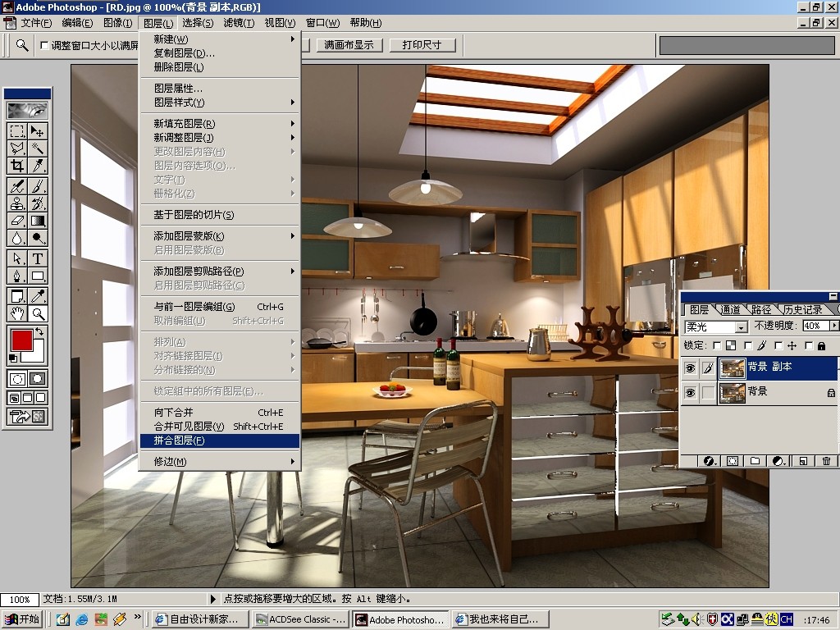Expand the 不透明度 opacity arrow
This screenshot has width=840, height=630.
coord(833,326)
